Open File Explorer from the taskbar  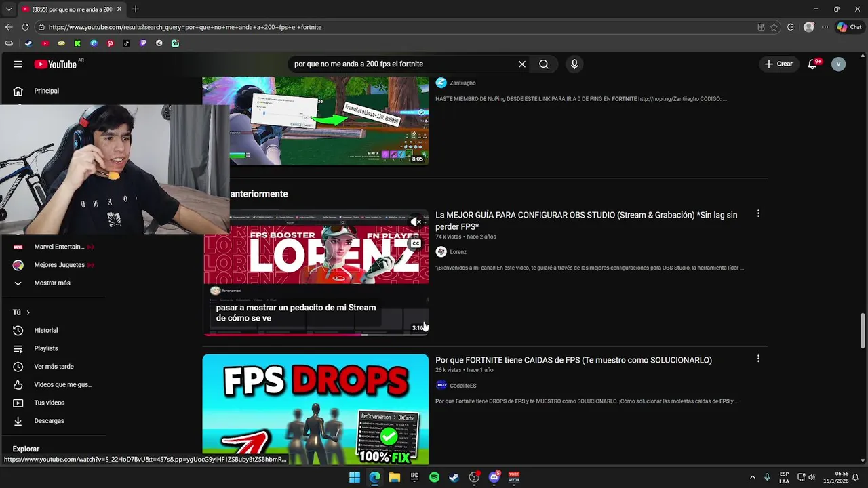(395, 477)
